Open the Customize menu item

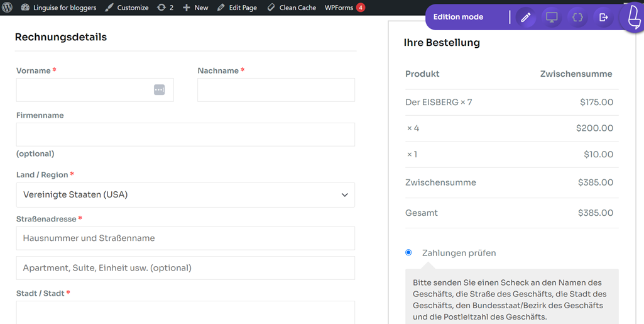tap(133, 8)
